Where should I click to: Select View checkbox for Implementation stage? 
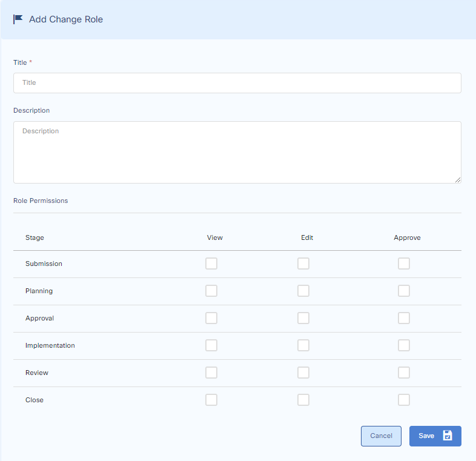211,345
